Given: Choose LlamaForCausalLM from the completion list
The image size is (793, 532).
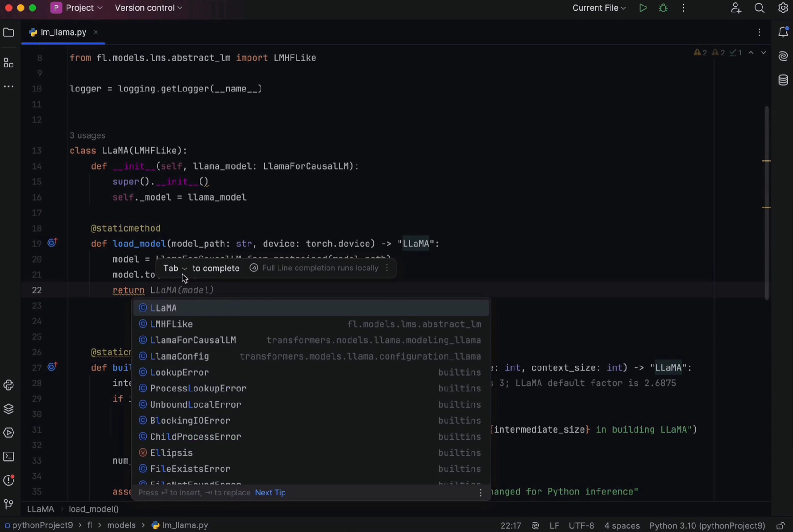Looking at the screenshot, I should coord(193,340).
